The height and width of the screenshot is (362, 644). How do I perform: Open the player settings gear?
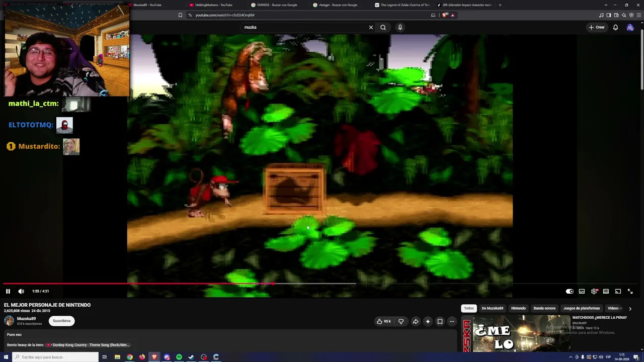click(594, 291)
